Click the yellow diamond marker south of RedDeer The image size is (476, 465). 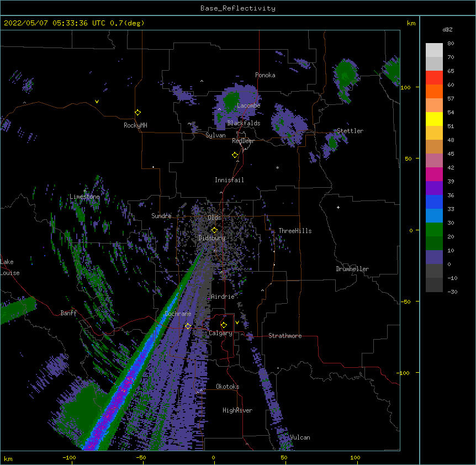(235, 155)
